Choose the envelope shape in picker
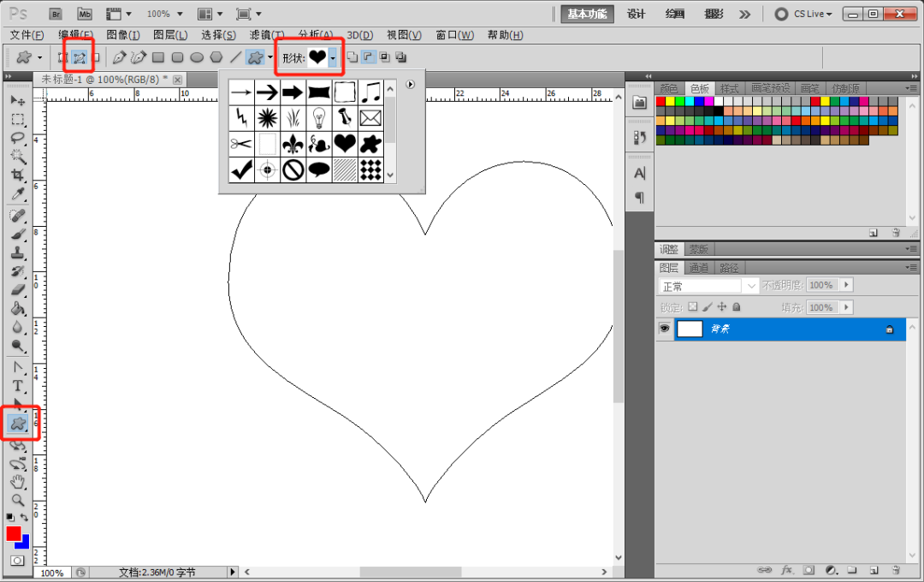Screen dimensions: 924x582 click(370, 118)
